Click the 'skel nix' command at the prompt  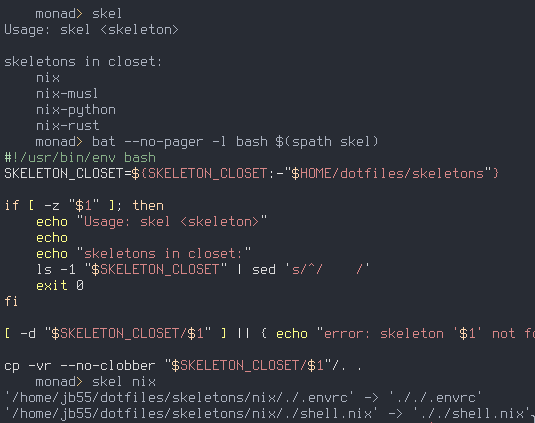click(124, 382)
